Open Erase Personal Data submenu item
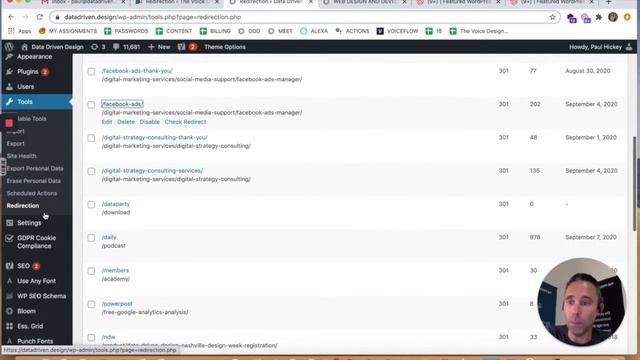 click(x=33, y=181)
